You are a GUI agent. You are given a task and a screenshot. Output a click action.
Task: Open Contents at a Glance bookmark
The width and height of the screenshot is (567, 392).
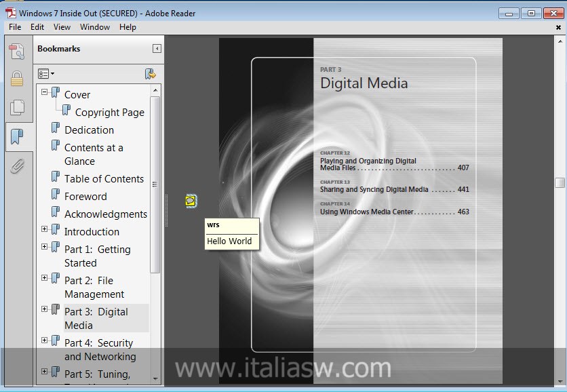(x=94, y=155)
